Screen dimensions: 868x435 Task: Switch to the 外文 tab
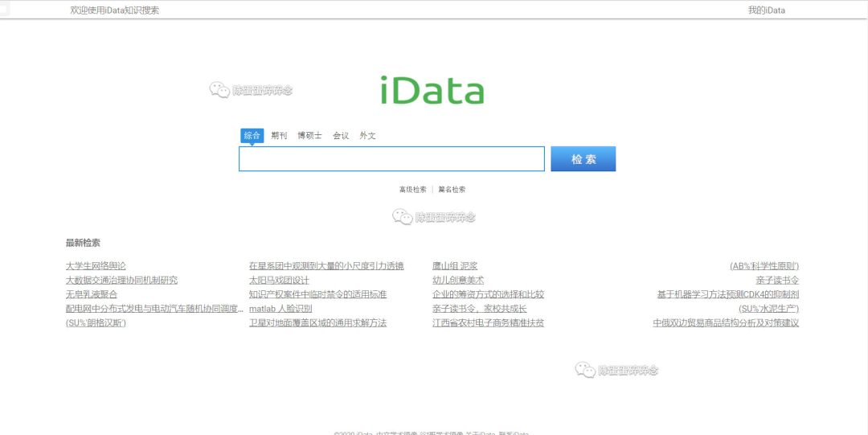tap(367, 135)
